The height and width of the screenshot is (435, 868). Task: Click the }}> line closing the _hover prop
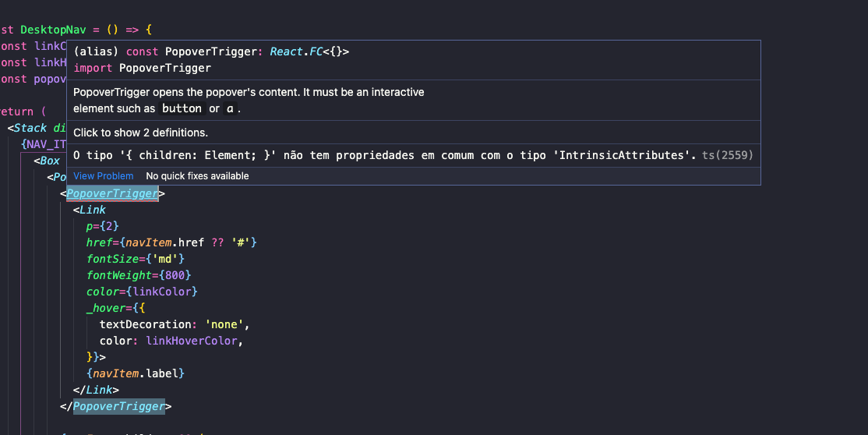coord(96,357)
